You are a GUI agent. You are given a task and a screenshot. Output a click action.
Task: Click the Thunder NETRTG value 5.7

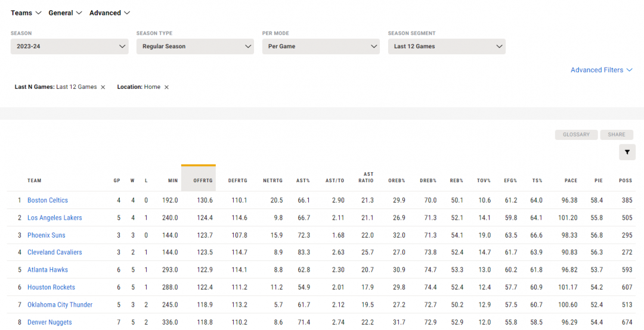(278, 304)
